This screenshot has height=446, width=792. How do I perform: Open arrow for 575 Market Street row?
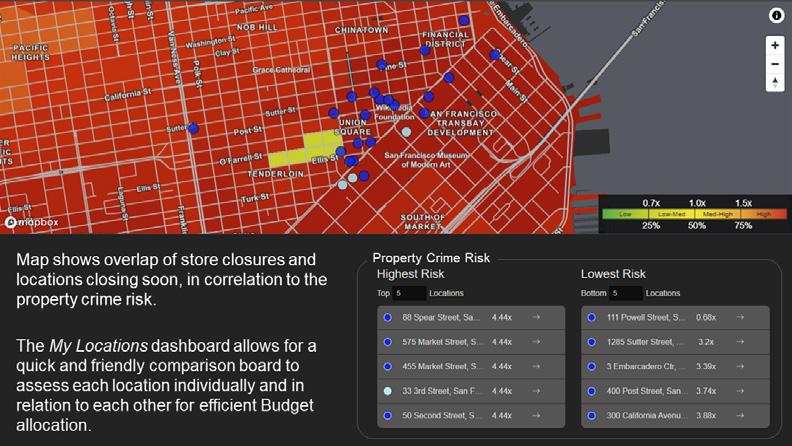pyautogui.click(x=536, y=342)
